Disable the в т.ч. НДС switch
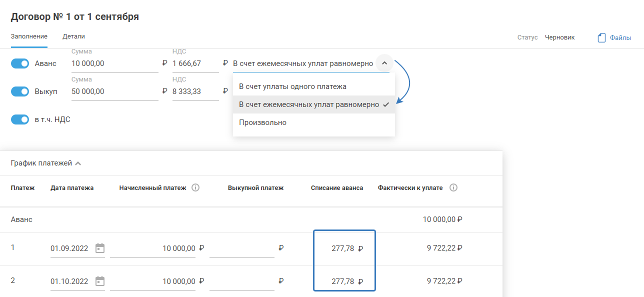Viewport: 644px width, 297px height. click(x=20, y=119)
